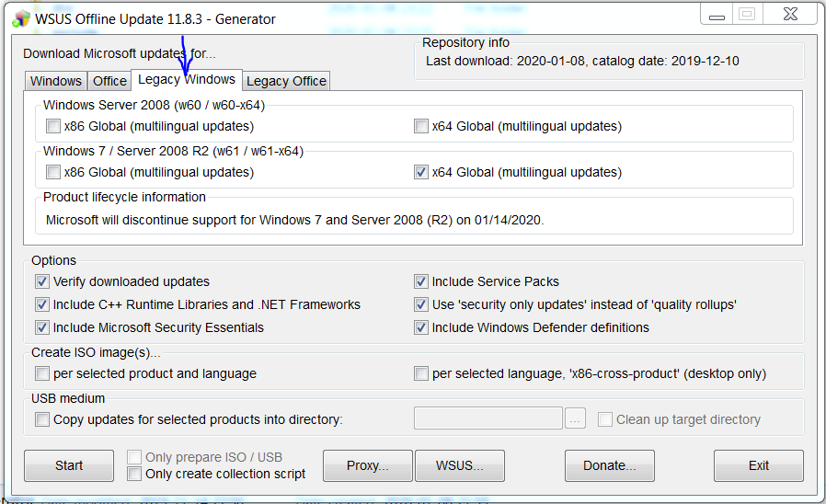Open the Office tab
The image size is (826, 504).
(x=110, y=81)
